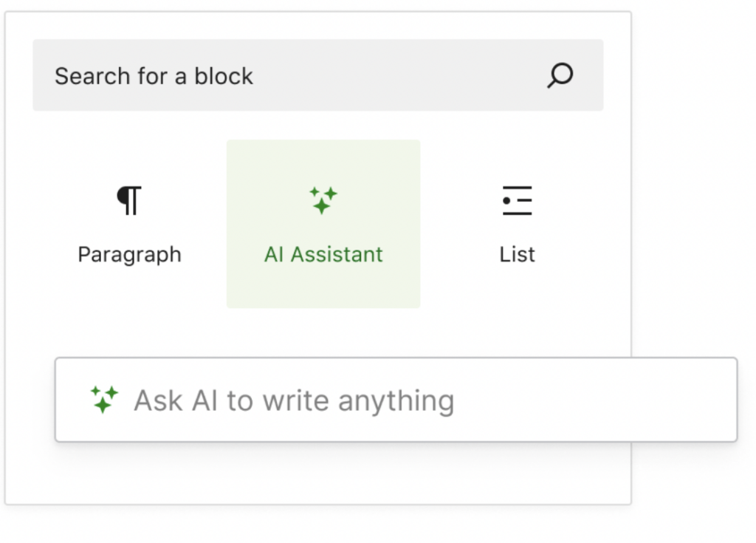Click the 'Ask AI to write anything' placeholder
This screenshot has width=756, height=543.
pyautogui.click(x=294, y=401)
